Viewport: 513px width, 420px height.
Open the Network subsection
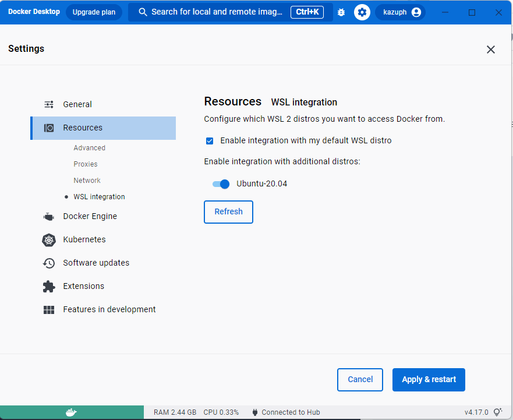(x=87, y=181)
